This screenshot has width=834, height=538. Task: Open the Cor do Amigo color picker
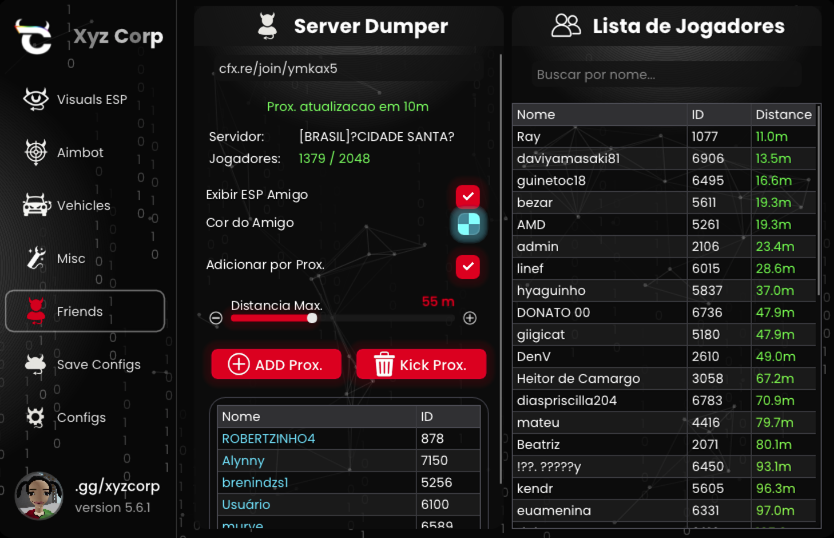[x=468, y=224]
